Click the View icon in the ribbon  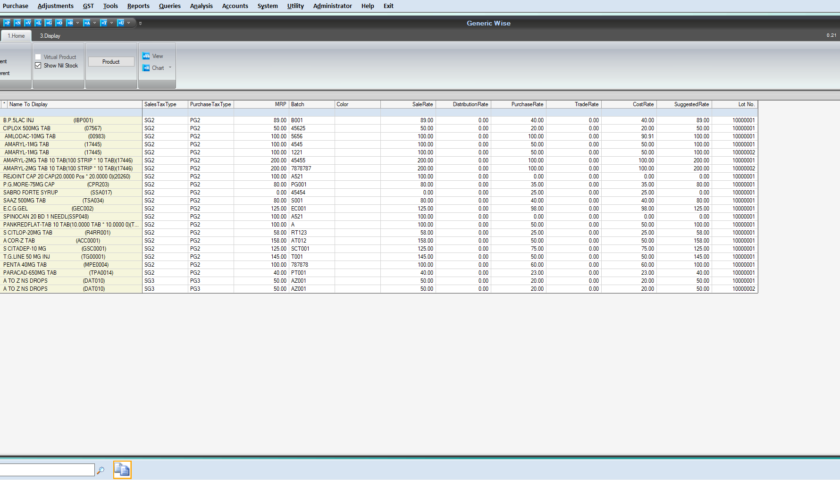click(146, 56)
